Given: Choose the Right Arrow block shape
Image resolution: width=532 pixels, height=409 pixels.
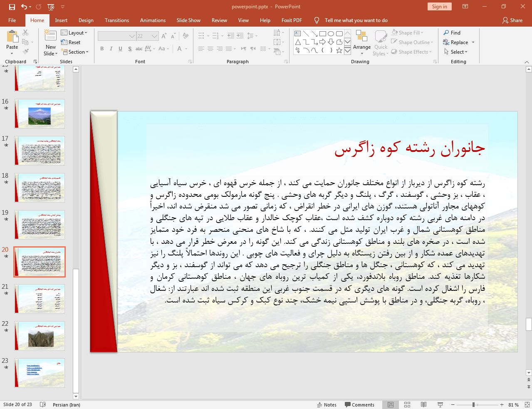Looking at the screenshot, I should pos(323,42).
